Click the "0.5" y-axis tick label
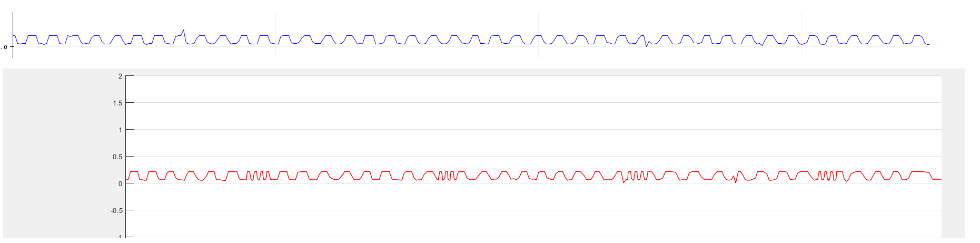The height and width of the screenshot is (243, 980). coord(117,157)
